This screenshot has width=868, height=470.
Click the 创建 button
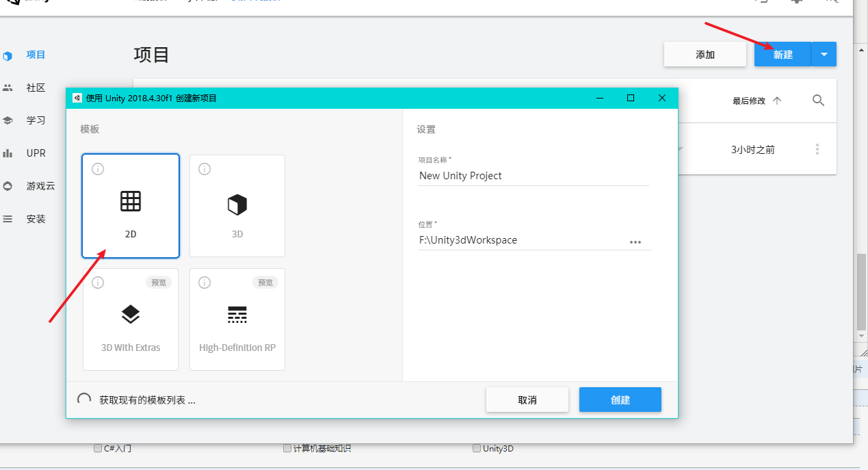[620, 400]
